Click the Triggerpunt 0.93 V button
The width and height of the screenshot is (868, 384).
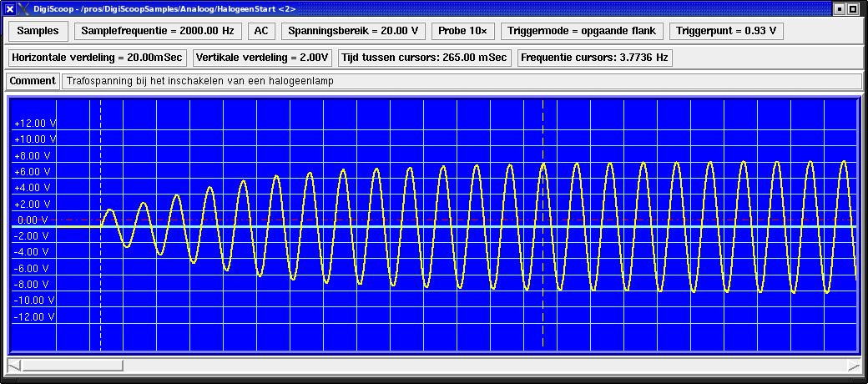point(726,31)
